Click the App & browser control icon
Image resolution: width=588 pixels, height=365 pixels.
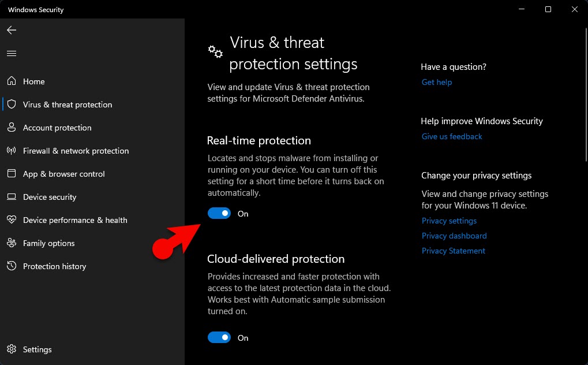tap(12, 174)
